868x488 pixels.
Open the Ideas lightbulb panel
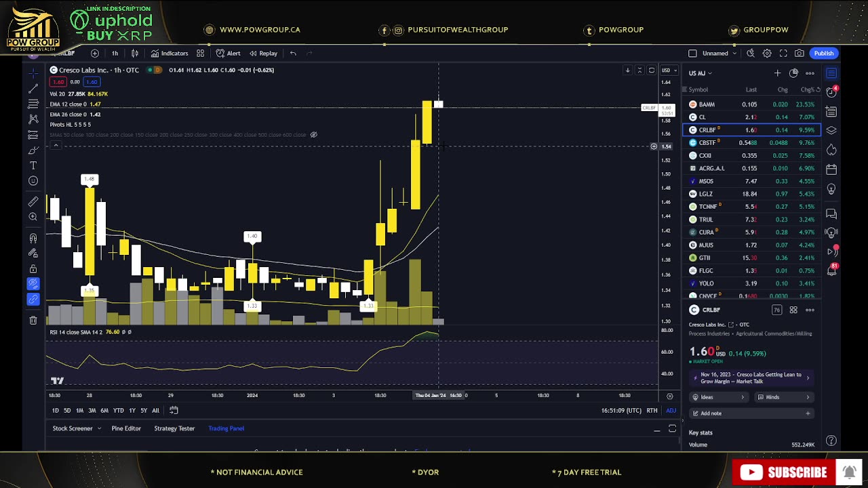[x=831, y=189]
